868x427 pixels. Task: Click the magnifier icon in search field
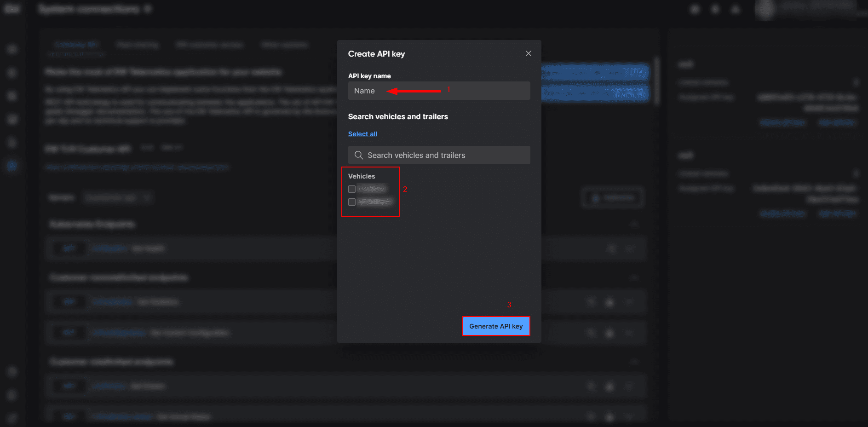coord(359,155)
